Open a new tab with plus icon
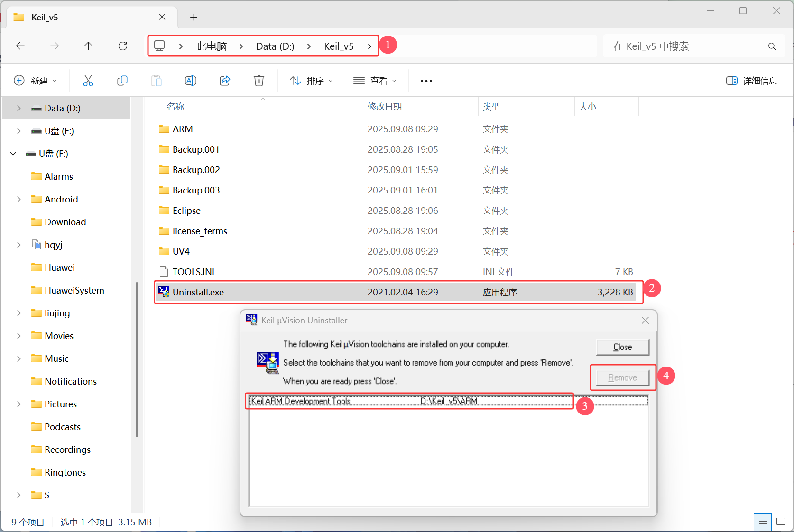The width and height of the screenshot is (794, 532). [194, 18]
